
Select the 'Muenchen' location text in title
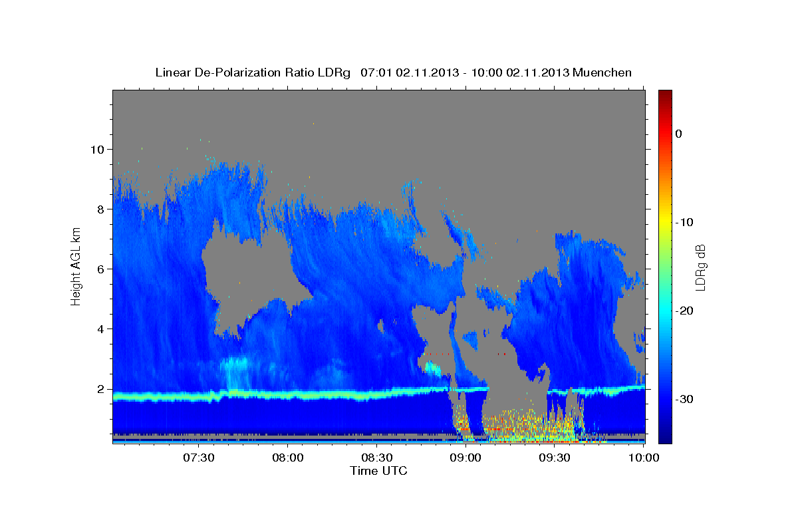[x=603, y=72]
